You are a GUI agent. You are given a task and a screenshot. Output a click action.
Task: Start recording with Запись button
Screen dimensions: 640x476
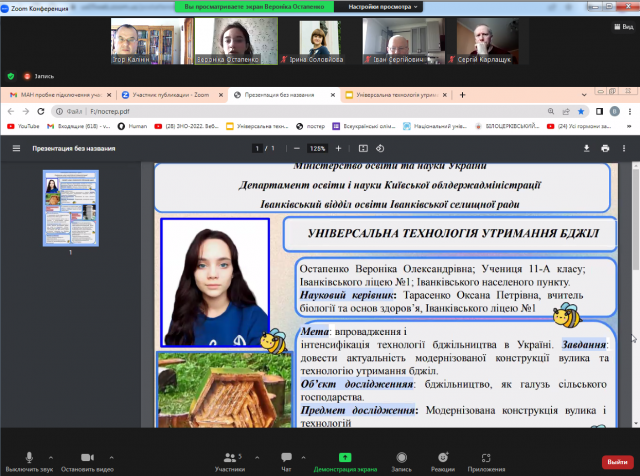pos(400,456)
